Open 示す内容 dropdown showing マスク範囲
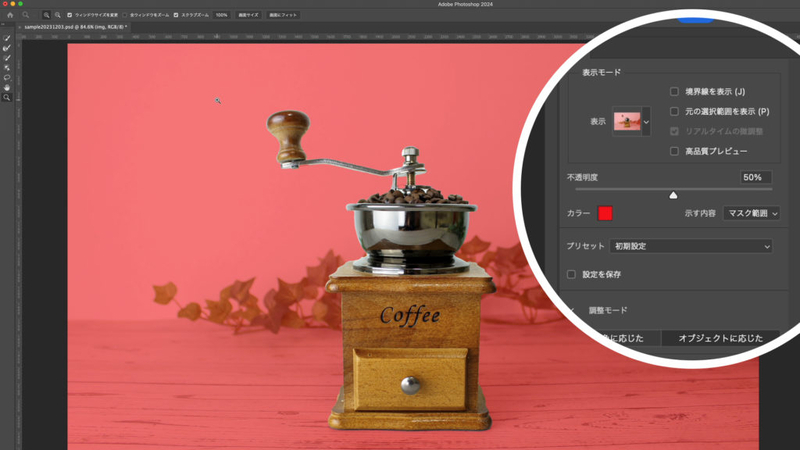The image size is (800, 450). tap(752, 213)
